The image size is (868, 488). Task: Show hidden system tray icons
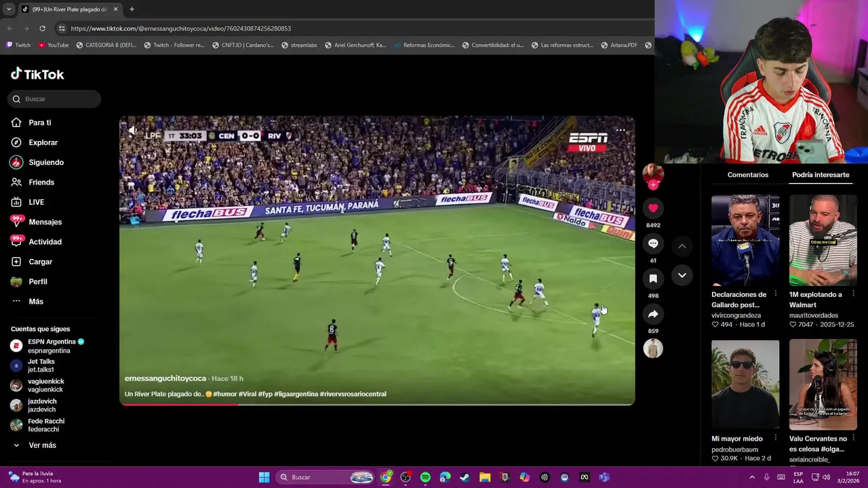point(751,477)
